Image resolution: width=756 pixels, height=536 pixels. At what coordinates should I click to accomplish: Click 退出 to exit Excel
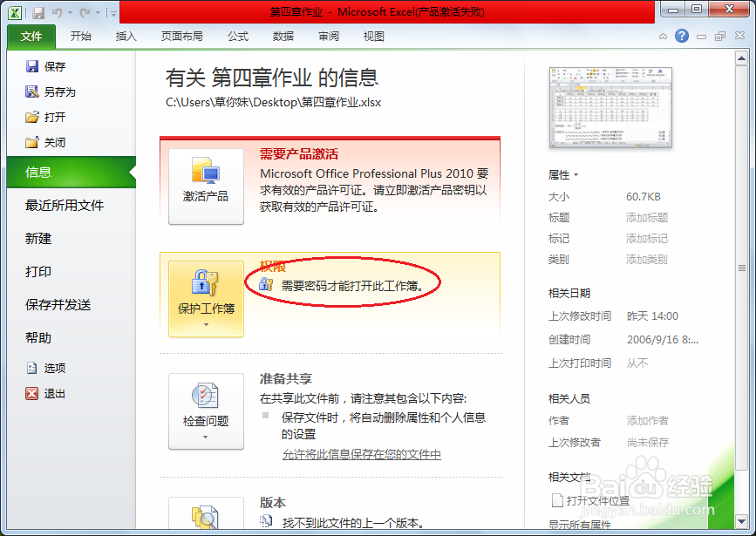pyautogui.click(x=45, y=394)
